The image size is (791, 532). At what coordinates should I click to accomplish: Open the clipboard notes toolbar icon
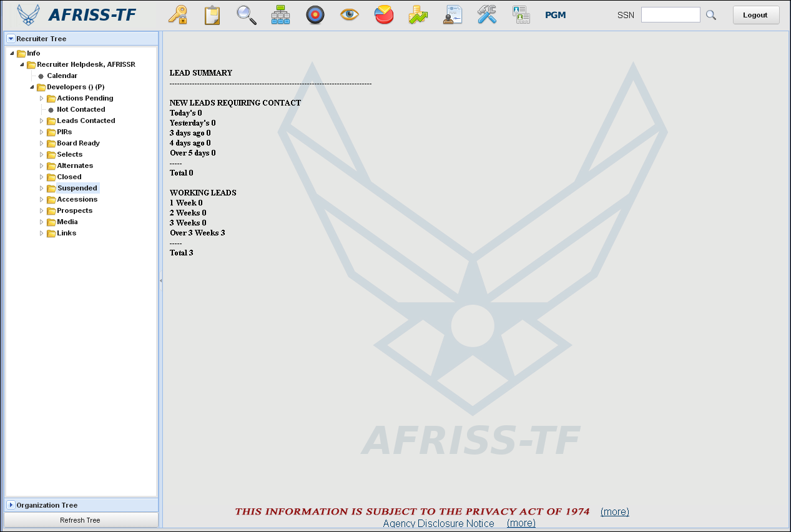[x=212, y=15]
